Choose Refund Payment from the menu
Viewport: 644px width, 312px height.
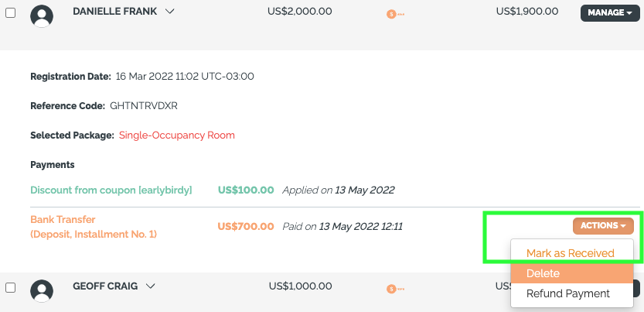point(568,293)
